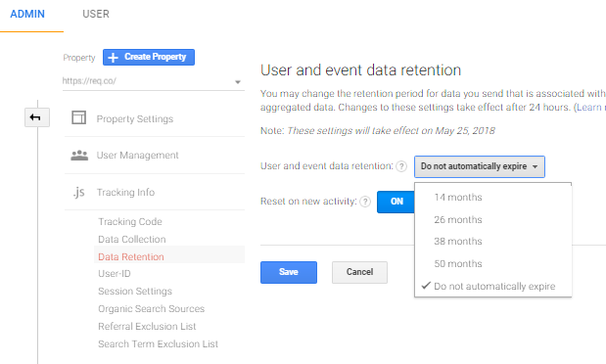The height and width of the screenshot is (364, 606).
Task: Open Search Term Exclusion List
Action: coord(158,344)
